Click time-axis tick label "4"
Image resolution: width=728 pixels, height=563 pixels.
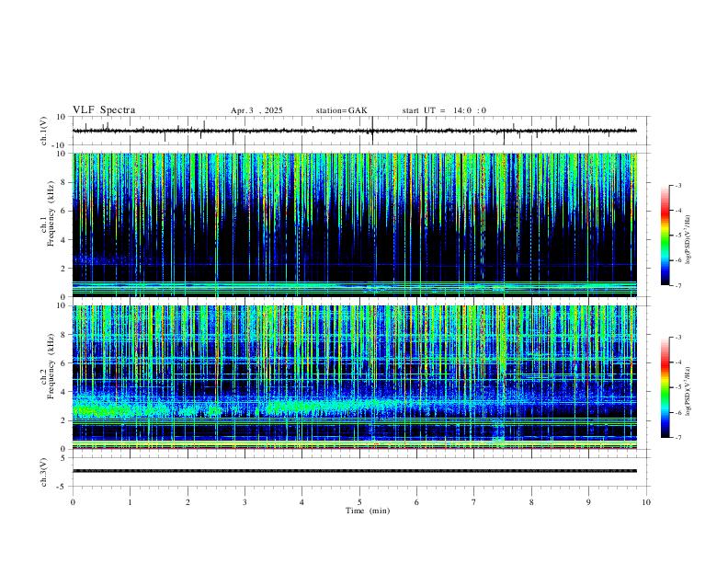301,502
